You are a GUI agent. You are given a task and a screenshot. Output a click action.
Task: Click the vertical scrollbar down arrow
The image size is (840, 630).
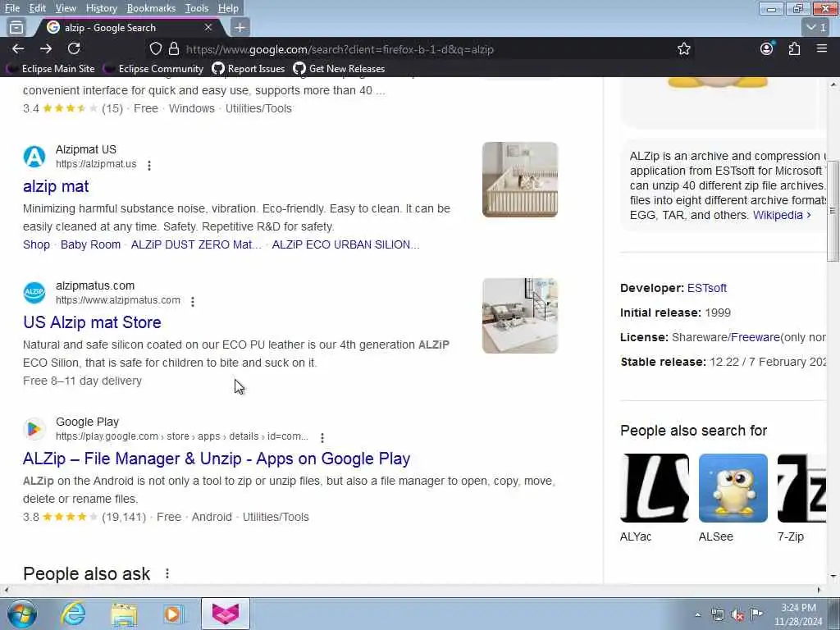pos(833,577)
